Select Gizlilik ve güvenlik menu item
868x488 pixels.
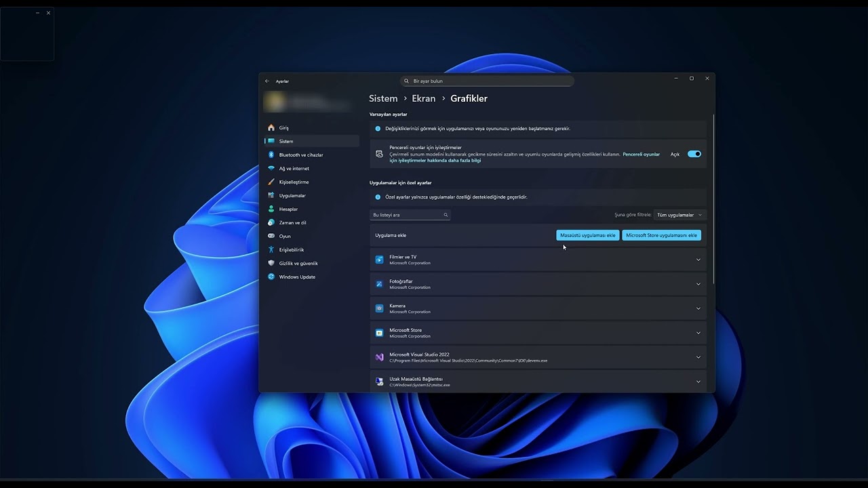coord(312,263)
